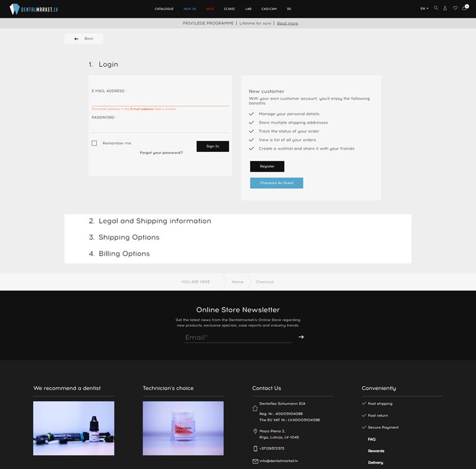Click the Checkout As Guest button
The image size is (476, 469).
click(277, 183)
